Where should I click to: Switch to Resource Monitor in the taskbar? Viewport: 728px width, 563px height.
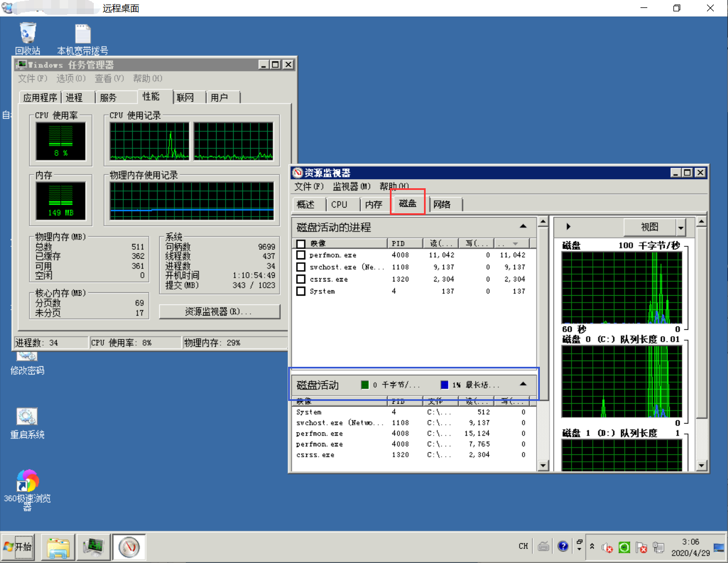(129, 547)
